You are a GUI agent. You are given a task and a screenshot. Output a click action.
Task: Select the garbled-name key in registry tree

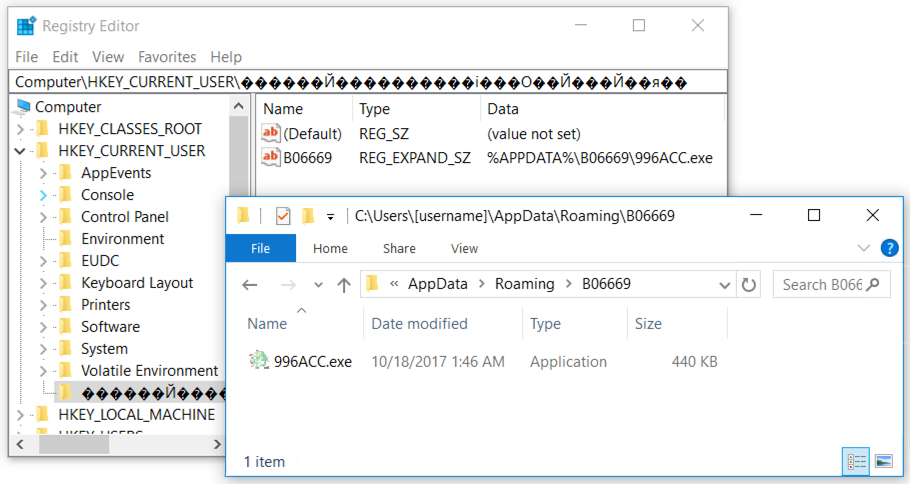coord(153,393)
